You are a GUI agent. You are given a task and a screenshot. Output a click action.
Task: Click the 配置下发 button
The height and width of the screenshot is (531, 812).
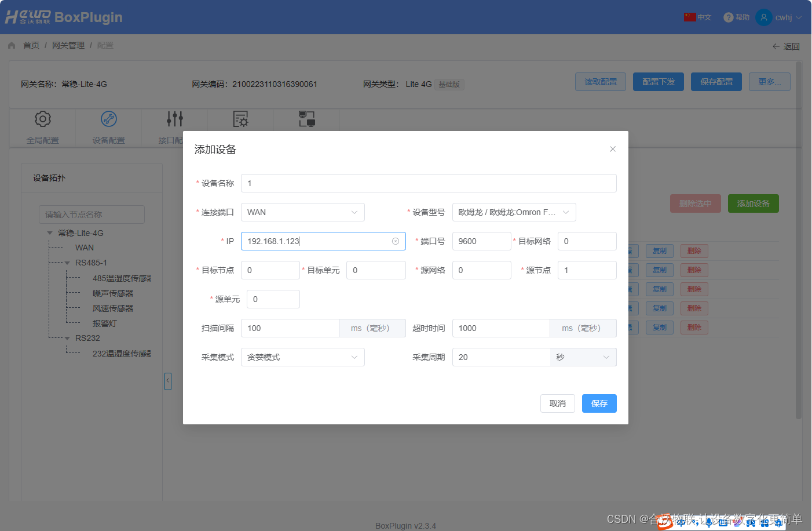point(659,82)
